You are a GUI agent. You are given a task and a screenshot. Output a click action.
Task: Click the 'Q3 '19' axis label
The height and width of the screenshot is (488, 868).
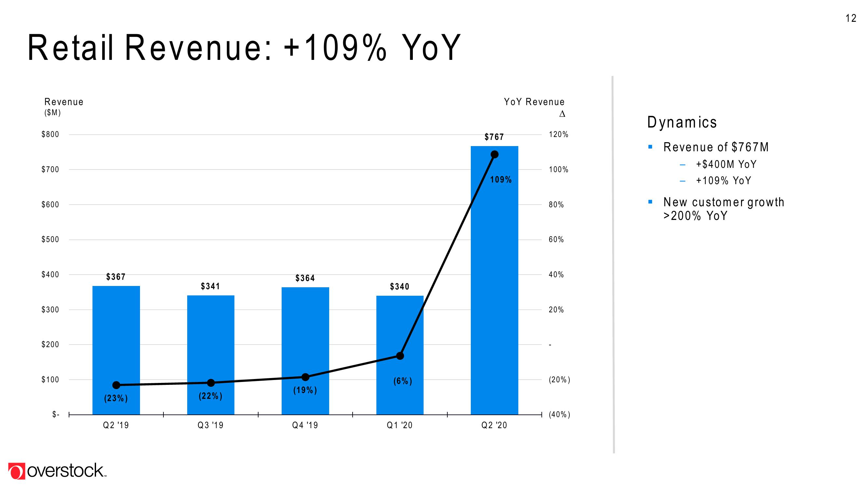211,425
